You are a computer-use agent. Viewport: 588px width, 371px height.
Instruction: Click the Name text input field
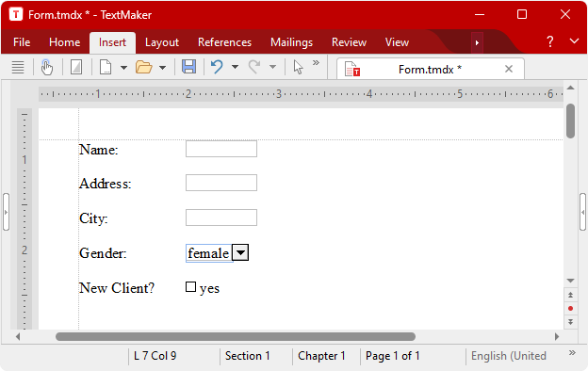click(x=221, y=149)
